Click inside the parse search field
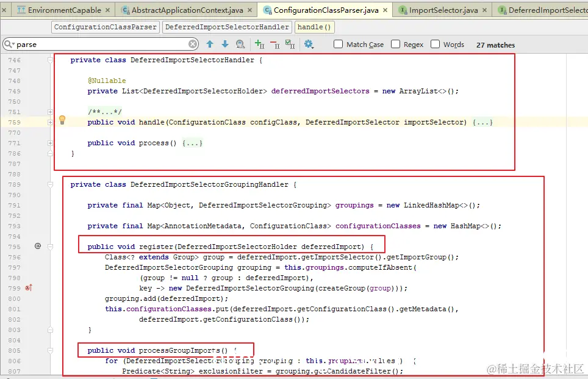The width and height of the screenshot is (588, 379). (101, 45)
